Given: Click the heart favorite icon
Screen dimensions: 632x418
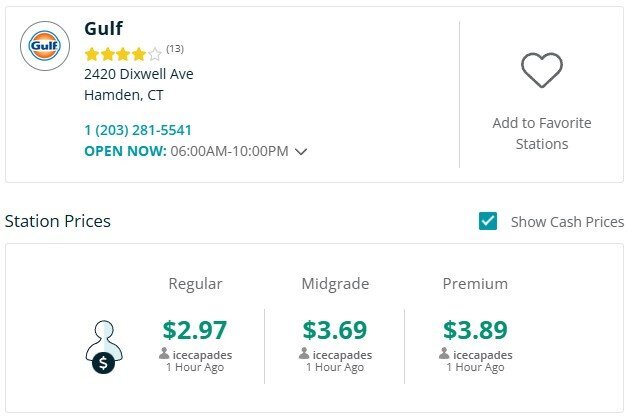Looking at the screenshot, I should (541, 70).
